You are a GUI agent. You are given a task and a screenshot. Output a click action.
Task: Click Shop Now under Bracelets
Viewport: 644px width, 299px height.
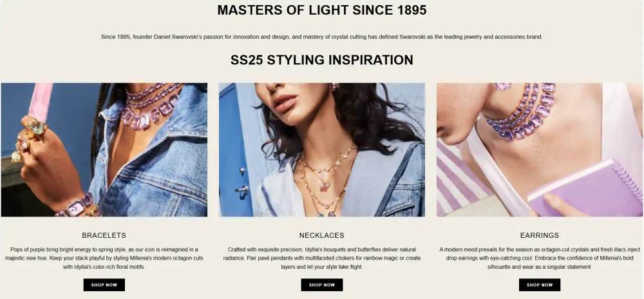pyautogui.click(x=104, y=285)
